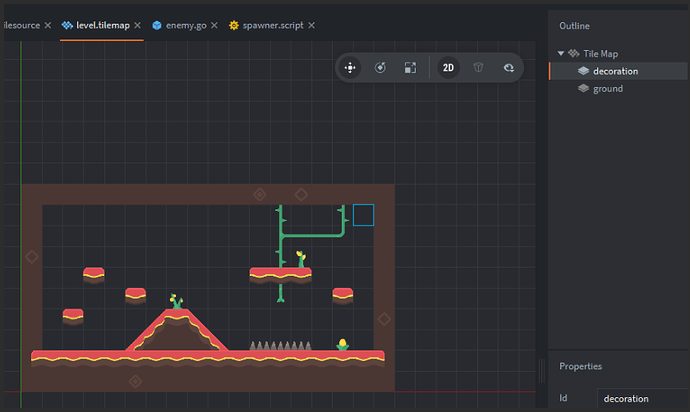Viewport: 690px width, 412px height.
Task: Switch to the partially visible tilesource tab
Action: (22, 26)
